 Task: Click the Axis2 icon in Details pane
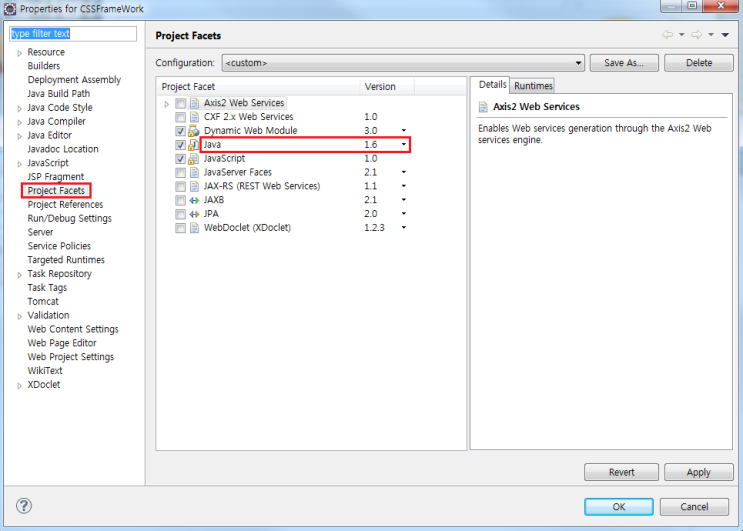click(483, 107)
